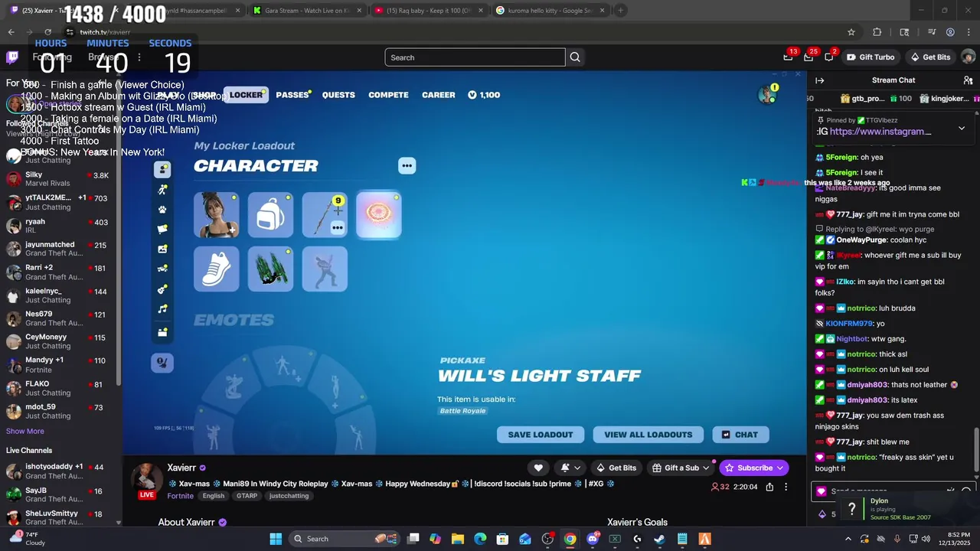Open Steam from the taskbar
Screen dimensions: 980x551
pos(659,539)
